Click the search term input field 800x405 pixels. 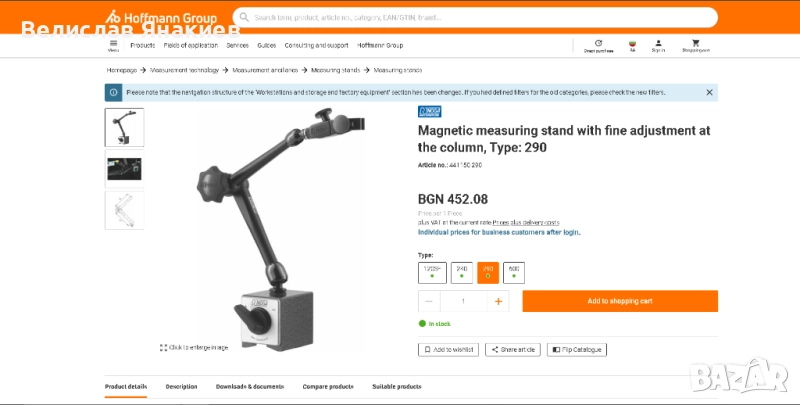482,17
